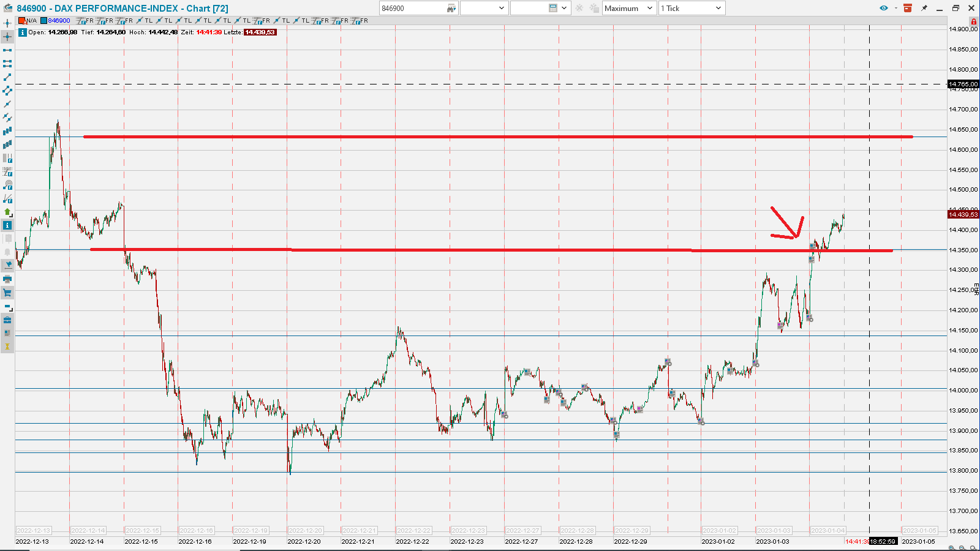980x551 pixels.
Task: Click the hourglass icon at the toolbar bottom
Action: click(x=7, y=346)
